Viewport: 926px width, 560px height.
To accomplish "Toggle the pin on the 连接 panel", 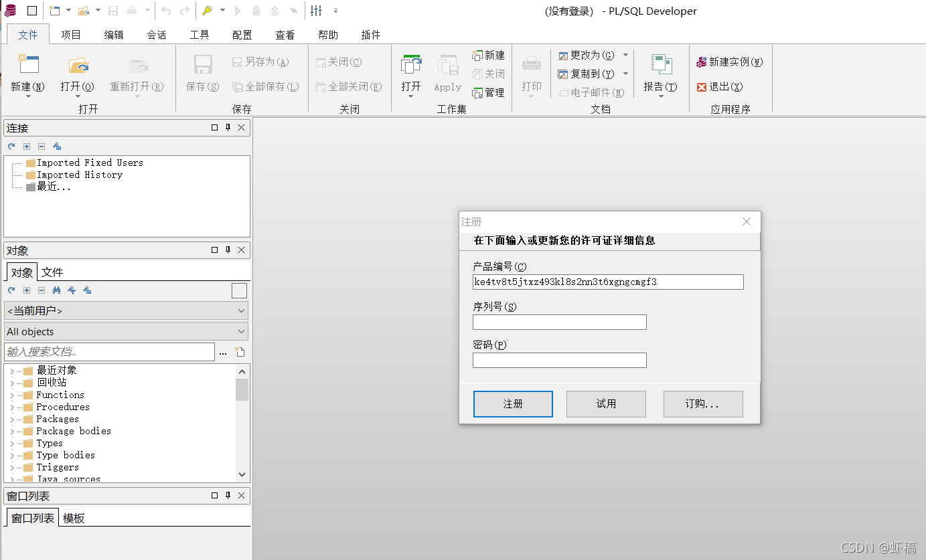I will [227, 127].
